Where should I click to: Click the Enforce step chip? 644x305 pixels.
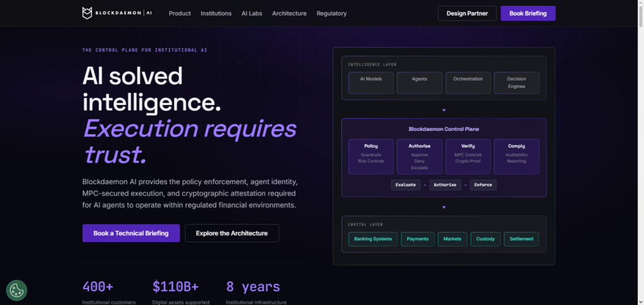(483, 185)
